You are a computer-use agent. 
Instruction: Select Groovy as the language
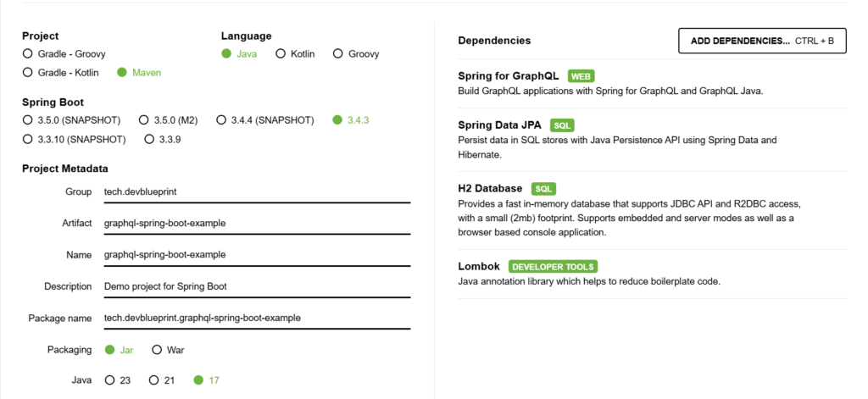pos(338,53)
